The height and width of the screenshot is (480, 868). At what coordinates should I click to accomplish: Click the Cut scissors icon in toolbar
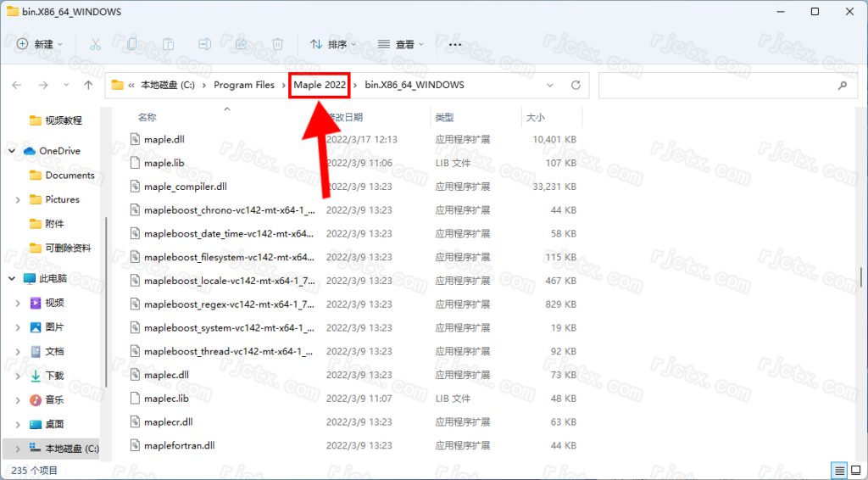click(96, 44)
